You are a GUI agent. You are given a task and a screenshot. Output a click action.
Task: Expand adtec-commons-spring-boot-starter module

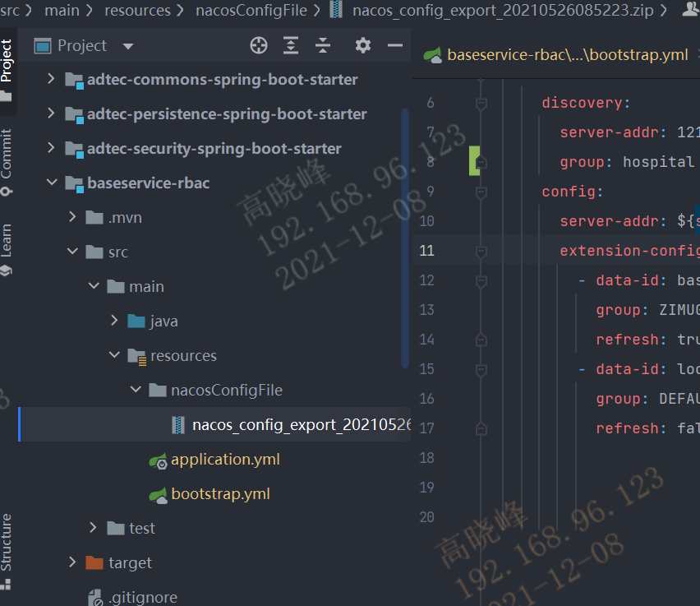pyautogui.click(x=51, y=79)
